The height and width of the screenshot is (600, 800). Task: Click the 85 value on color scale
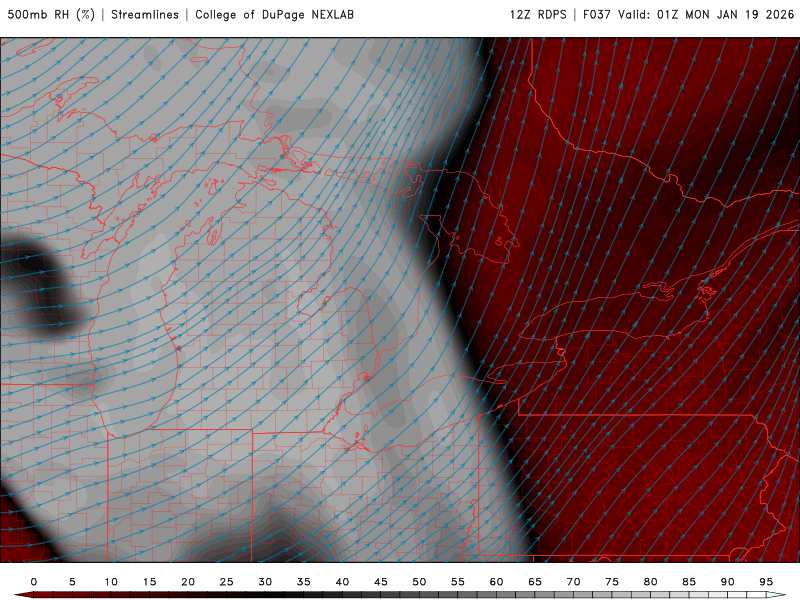point(689,582)
